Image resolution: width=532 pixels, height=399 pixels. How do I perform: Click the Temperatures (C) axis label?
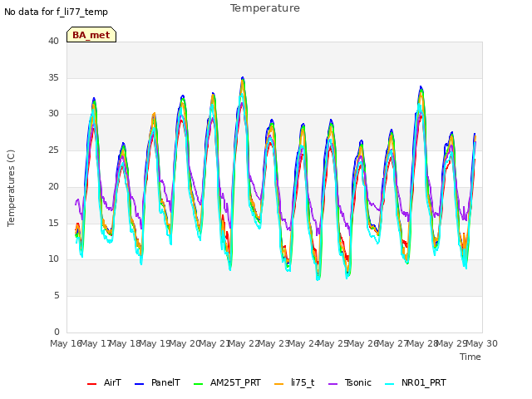tap(11, 188)
